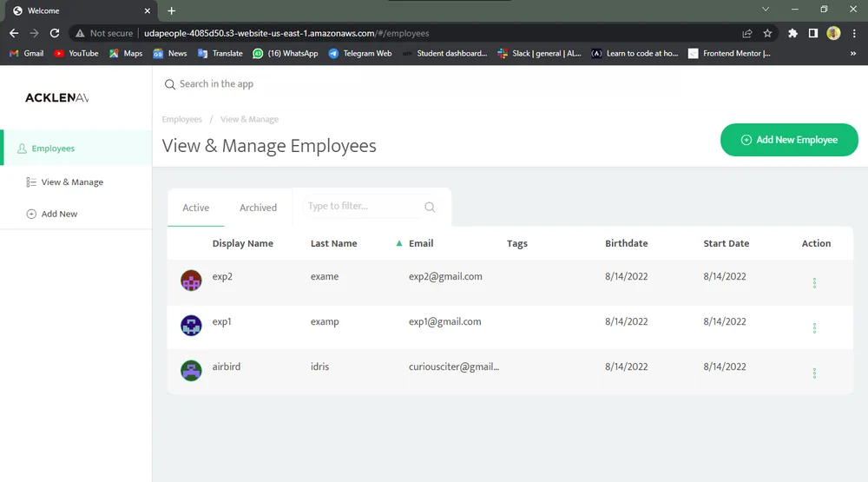Sort by Birthdate column header

(x=626, y=243)
